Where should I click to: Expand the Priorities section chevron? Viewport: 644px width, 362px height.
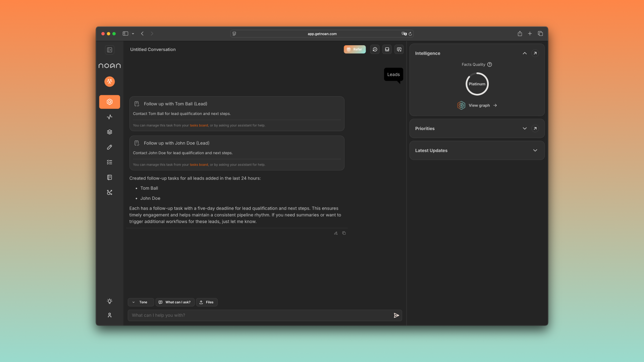525,128
